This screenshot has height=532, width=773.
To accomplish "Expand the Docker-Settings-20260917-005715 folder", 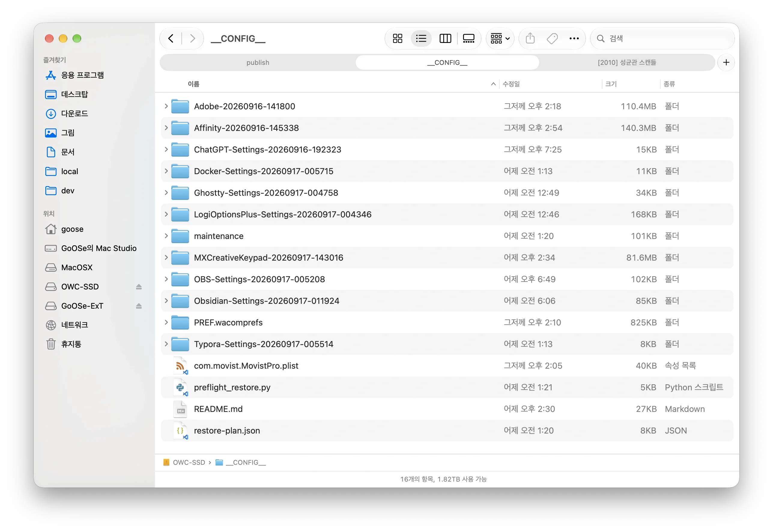I will 166,171.
